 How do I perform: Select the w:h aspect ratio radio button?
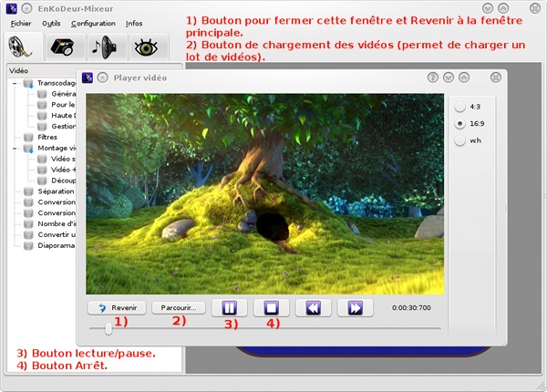tap(460, 140)
